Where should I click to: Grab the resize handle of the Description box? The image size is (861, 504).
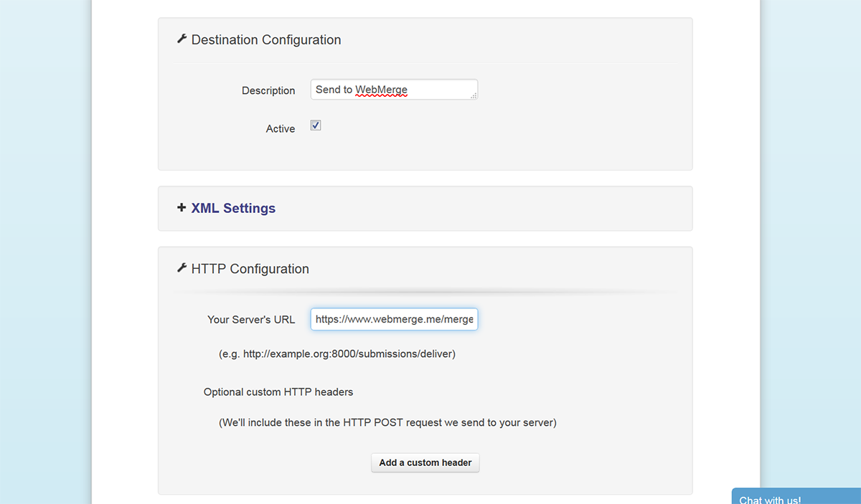pos(474,95)
